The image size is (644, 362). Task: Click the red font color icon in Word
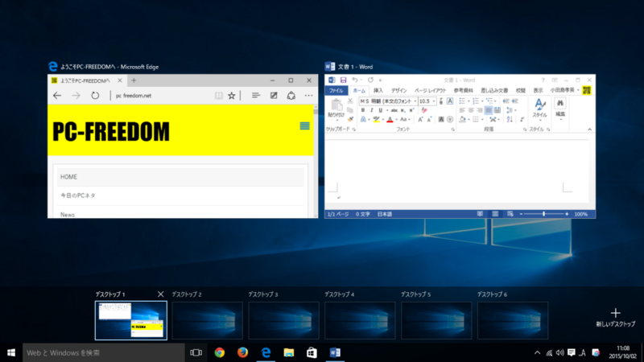click(x=390, y=119)
